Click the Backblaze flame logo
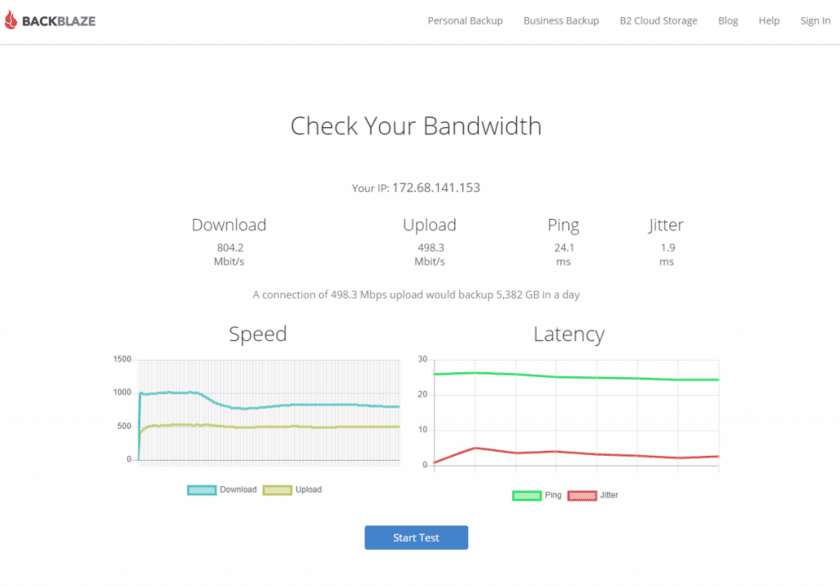 tap(11, 20)
